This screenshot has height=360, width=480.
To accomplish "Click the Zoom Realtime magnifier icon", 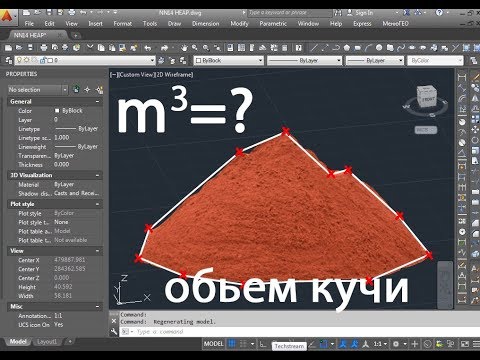I will tap(195, 48).
